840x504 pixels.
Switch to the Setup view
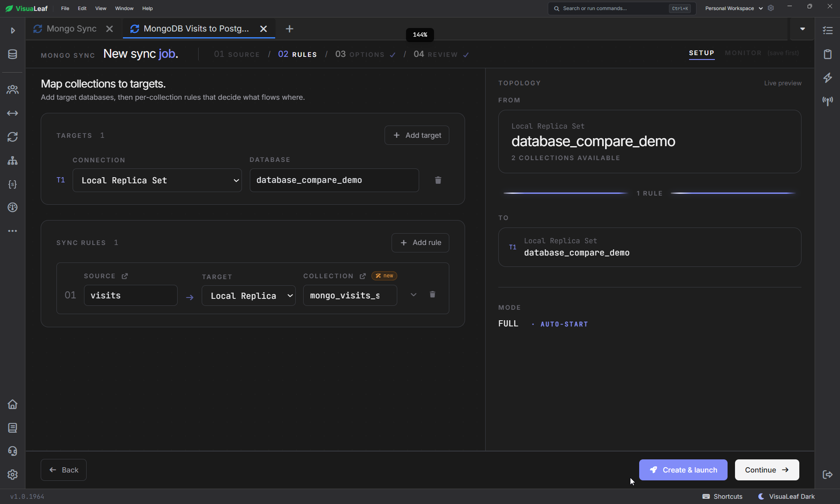pyautogui.click(x=702, y=53)
